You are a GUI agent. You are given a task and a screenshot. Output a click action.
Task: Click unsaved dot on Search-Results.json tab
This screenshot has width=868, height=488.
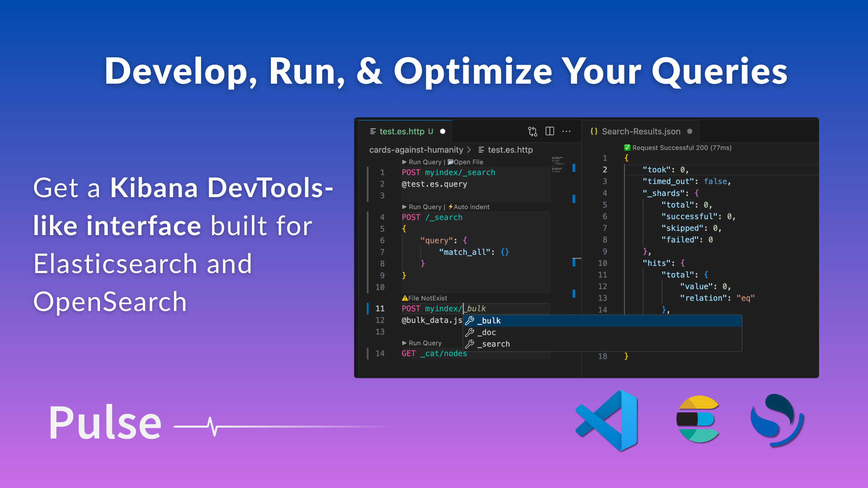click(690, 131)
